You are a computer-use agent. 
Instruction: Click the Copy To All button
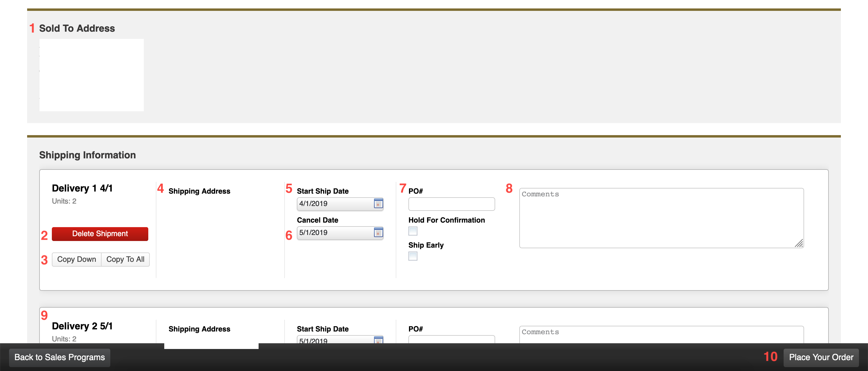point(125,259)
